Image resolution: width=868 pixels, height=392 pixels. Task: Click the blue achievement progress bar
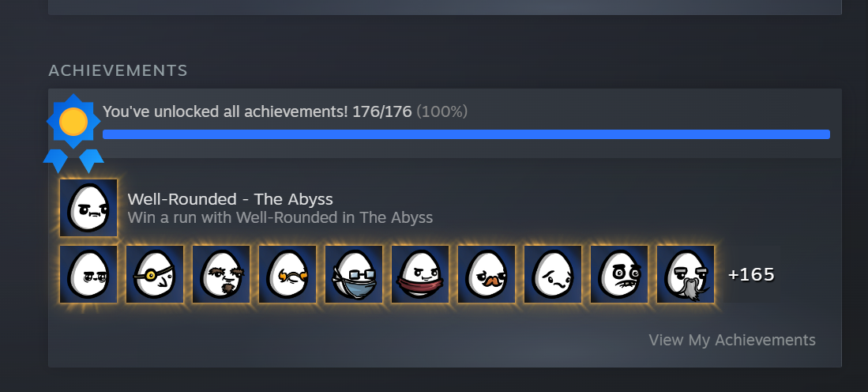point(466,134)
